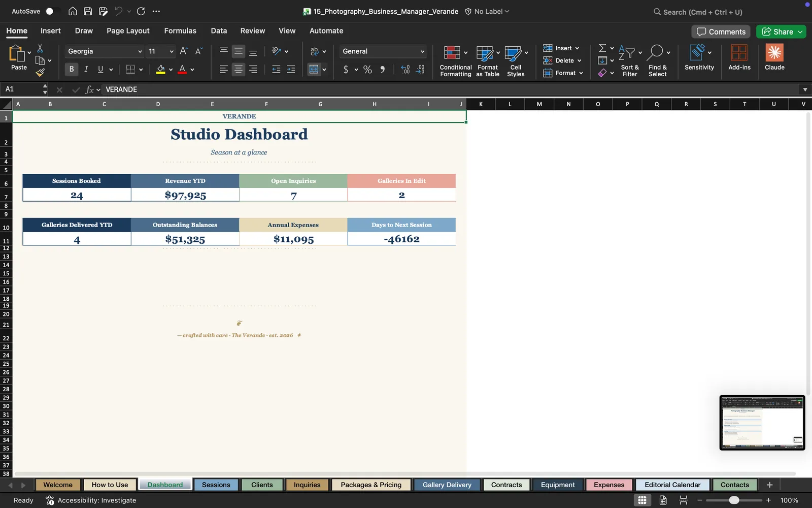
Task: Switch to the Gallery Delivery sheet
Action: pyautogui.click(x=447, y=485)
